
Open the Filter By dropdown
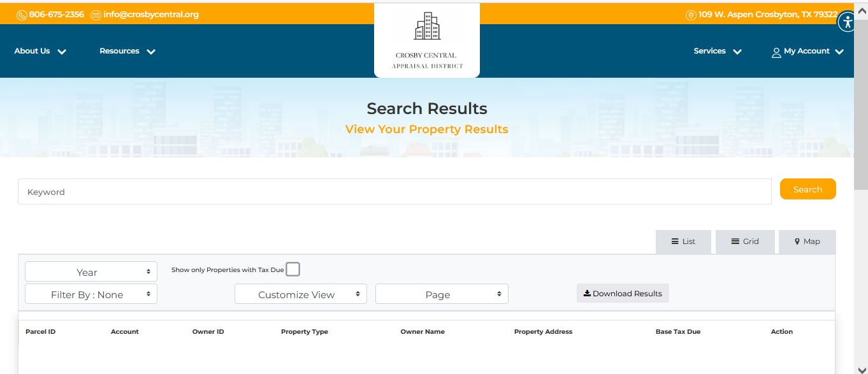click(x=91, y=294)
